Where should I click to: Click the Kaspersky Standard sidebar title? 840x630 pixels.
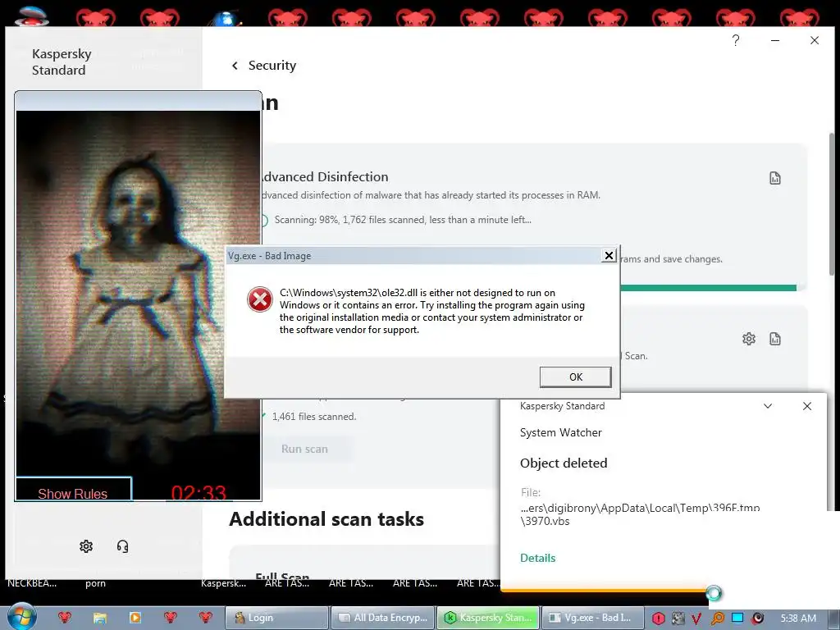pos(62,62)
